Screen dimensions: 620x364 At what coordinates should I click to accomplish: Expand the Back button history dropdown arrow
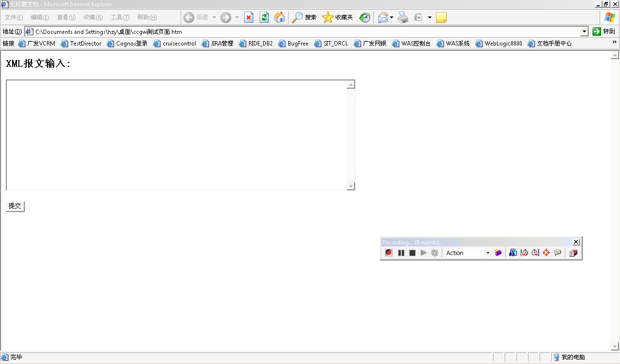pyautogui.click(x=214, y=18)
